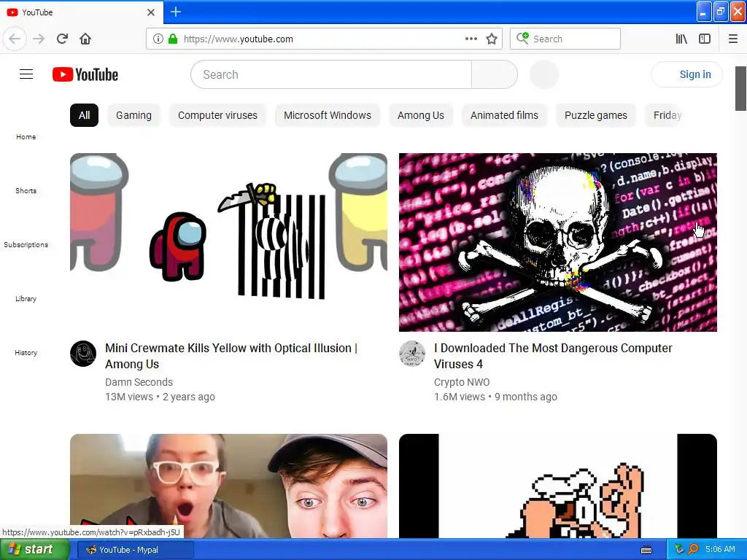Reload the page with the refresh icon
This screenshot has width=747, height=560.
coord(62,39)
